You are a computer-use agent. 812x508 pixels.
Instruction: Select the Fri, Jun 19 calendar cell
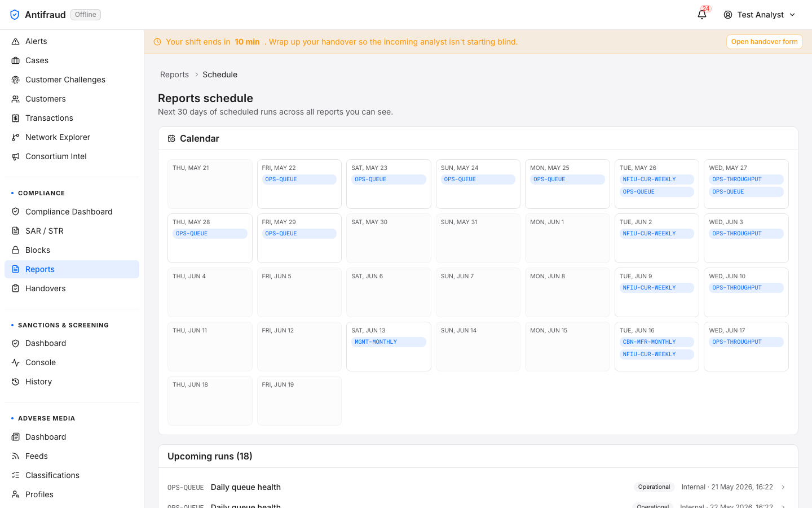click(x=299, y=401)
